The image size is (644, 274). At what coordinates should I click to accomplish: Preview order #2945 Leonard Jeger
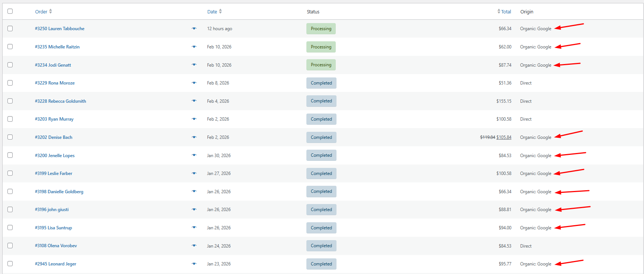[194, 264]
